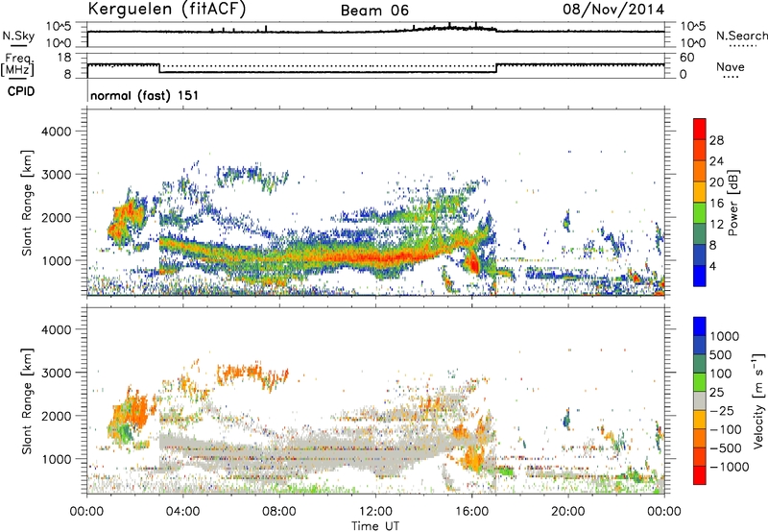The width and height of the screenshot is (768, 532).
Task: Click the date 08/Nov/2014
Action: click(x=613, y=10)
